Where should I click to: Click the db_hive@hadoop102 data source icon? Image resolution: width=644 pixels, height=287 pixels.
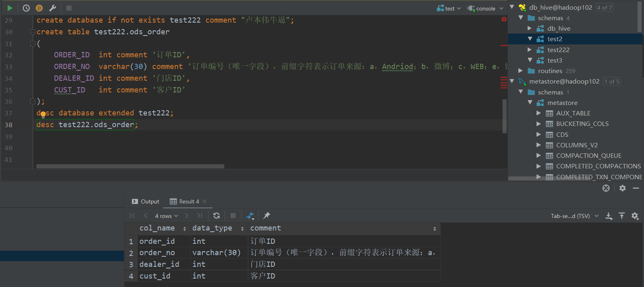pyautogui.click(x=522, y=7)
